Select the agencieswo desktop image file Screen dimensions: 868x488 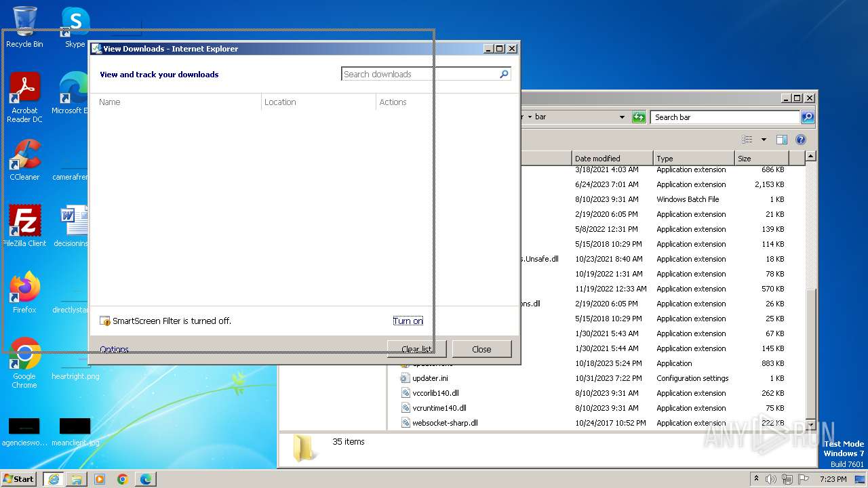click(24, 432)
